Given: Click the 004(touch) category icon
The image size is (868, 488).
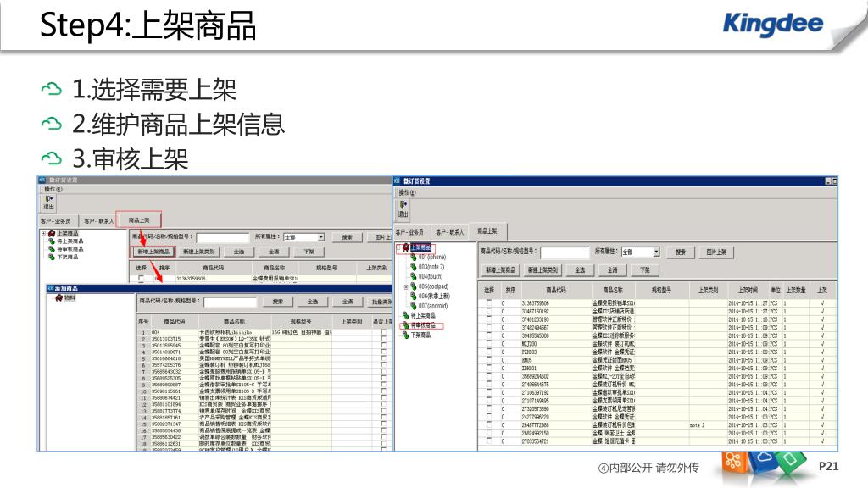Looking at the screenshot, I should click(413, 276).
